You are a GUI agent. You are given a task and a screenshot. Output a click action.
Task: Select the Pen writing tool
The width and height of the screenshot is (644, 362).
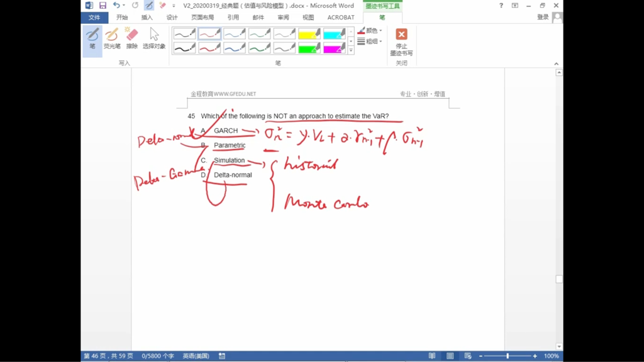tap(92, 41)
